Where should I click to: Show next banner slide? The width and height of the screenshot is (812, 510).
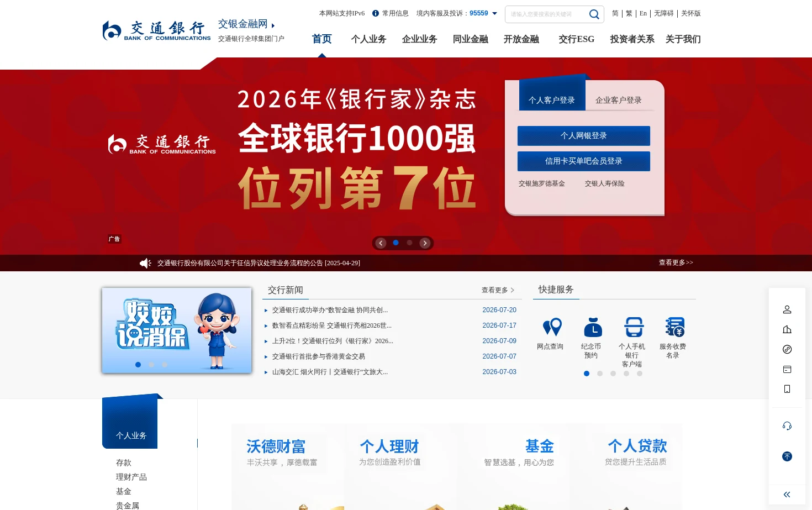point(425,243)
